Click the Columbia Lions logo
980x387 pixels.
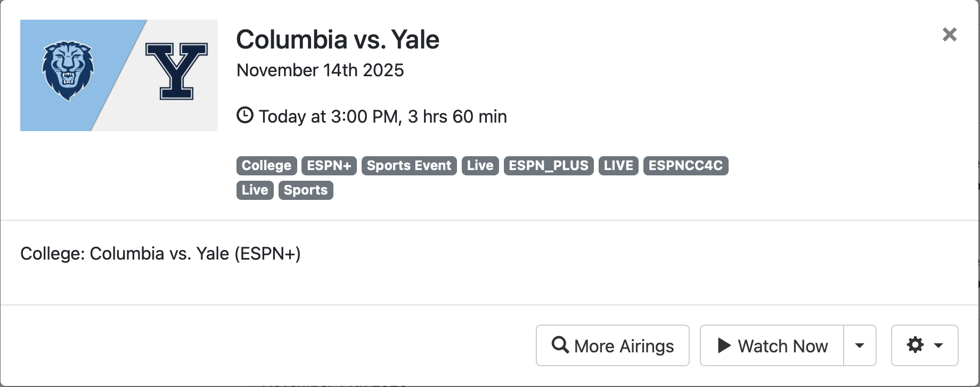pos(68,70)
